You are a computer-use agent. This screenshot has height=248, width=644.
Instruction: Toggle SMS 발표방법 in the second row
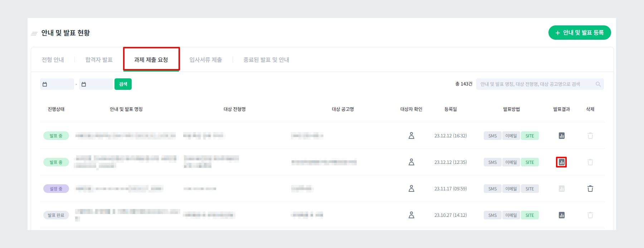(492, 162)
